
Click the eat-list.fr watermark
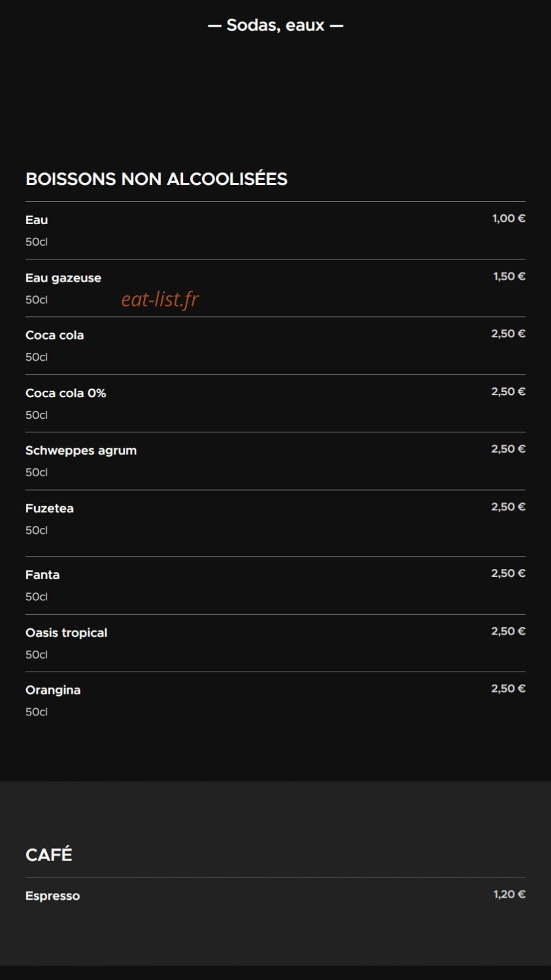pyautogui.click(x=160, y=299)
